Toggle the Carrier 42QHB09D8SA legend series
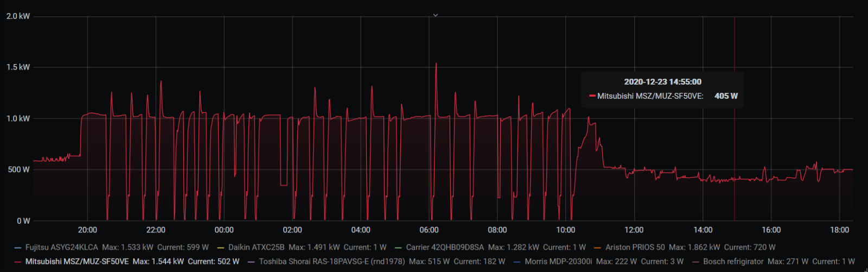 pos(445,247)
